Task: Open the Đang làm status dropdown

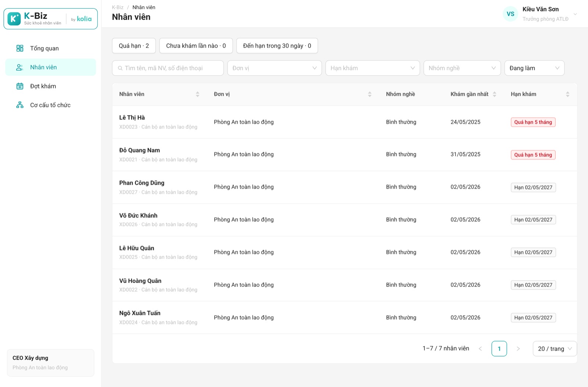Action: coord(534,68)
